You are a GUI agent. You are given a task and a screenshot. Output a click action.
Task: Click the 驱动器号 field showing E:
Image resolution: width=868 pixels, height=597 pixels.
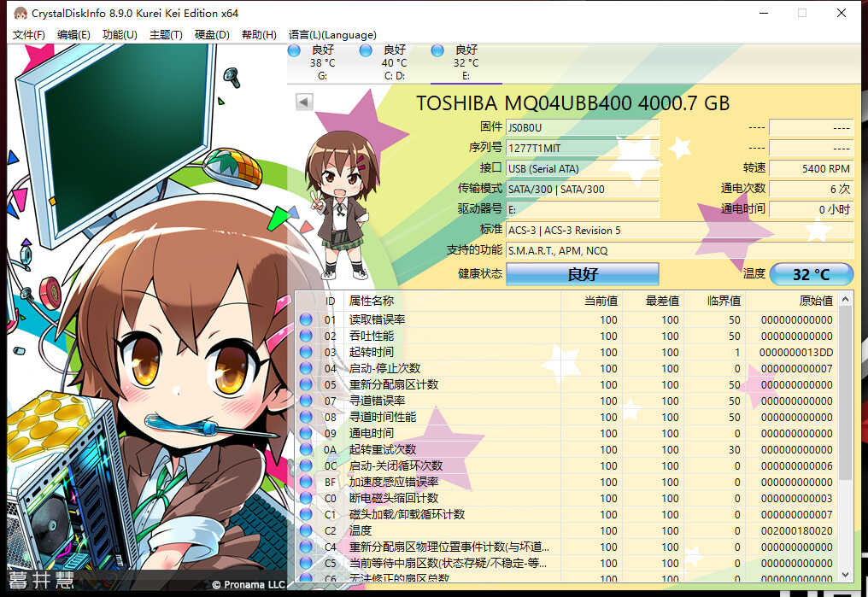(583, 210)
